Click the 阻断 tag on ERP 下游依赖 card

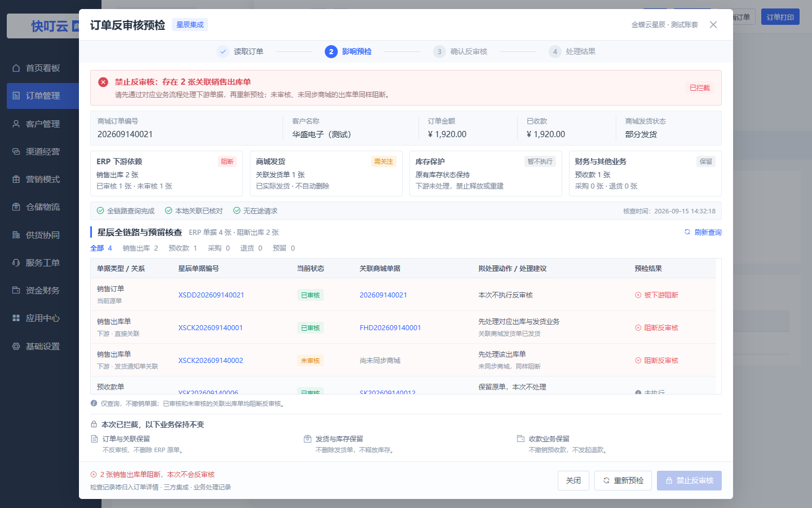click(227, 161)
